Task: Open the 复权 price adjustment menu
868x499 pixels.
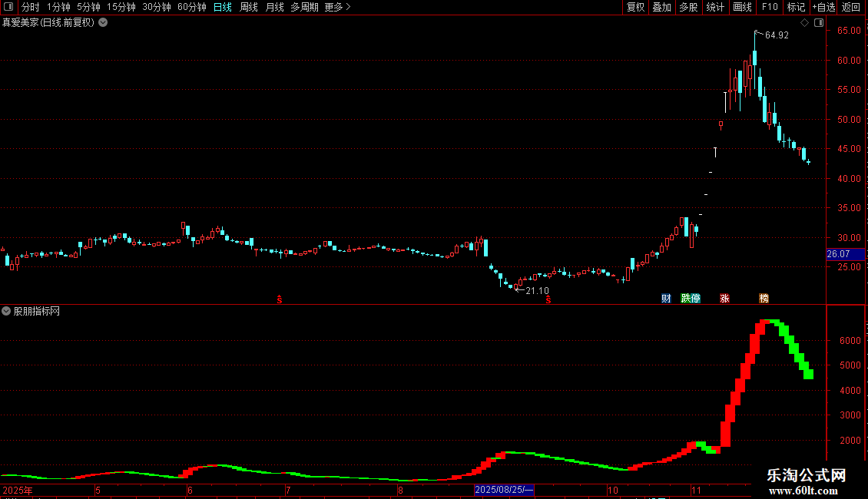Action: click(635, 7)
